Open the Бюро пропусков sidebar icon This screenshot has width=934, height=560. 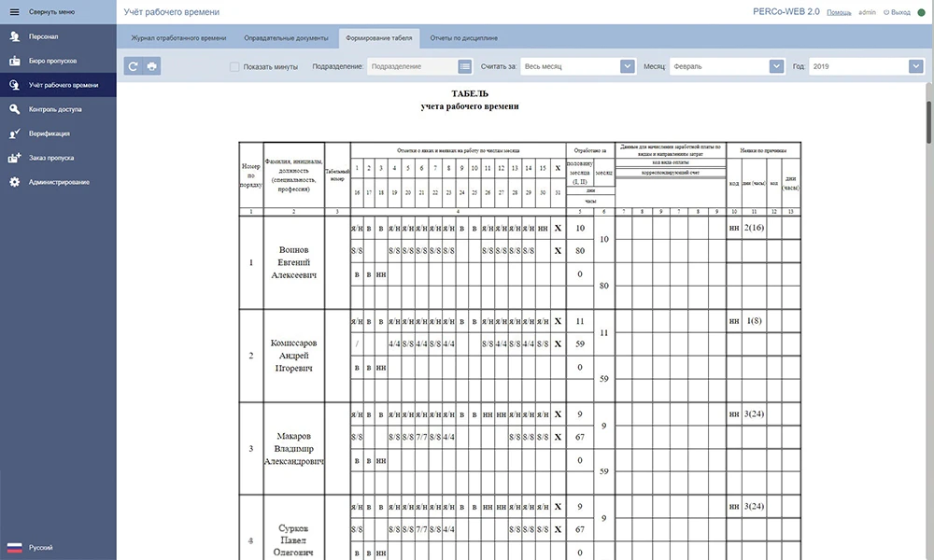click(14, 61)
